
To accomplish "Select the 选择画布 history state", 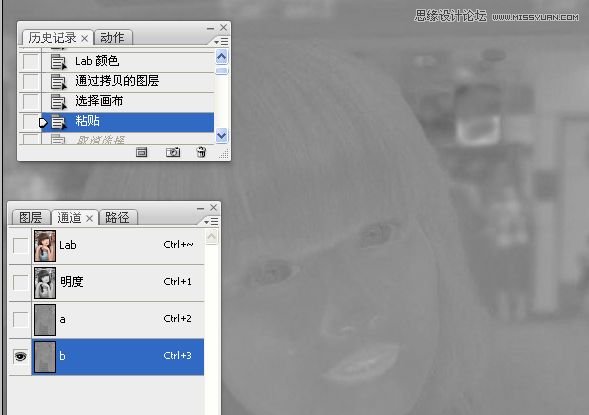I will click(128, 101).
